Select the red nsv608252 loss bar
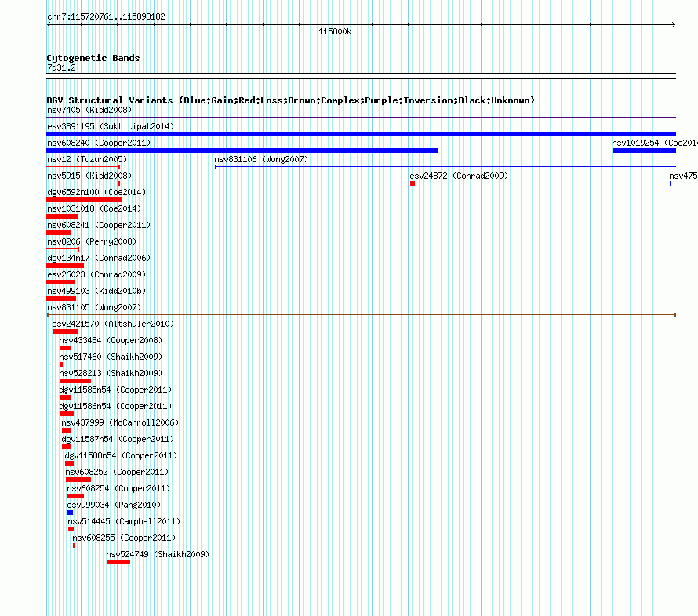The height and width of the screenshot is (616, 698). [78, 480]
